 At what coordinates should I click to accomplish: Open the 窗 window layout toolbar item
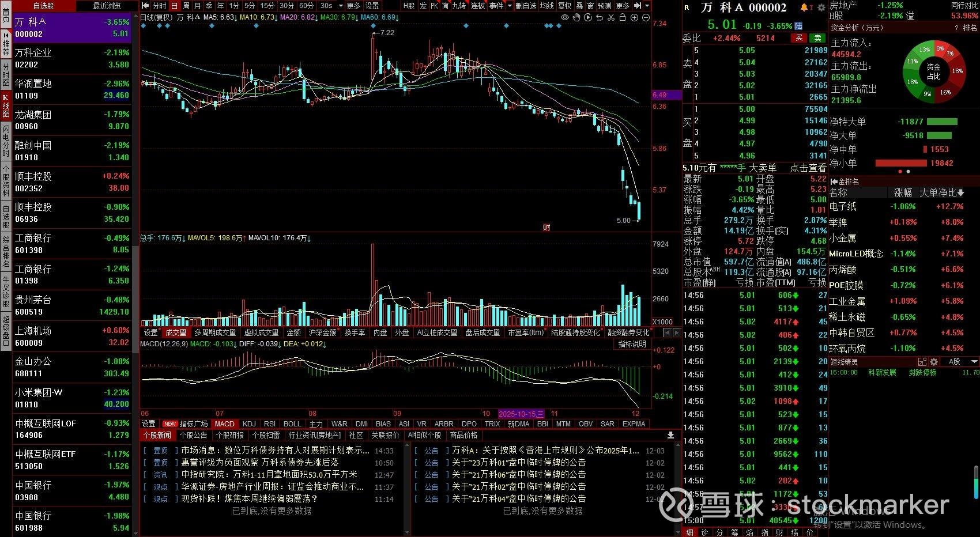point(591,6)
